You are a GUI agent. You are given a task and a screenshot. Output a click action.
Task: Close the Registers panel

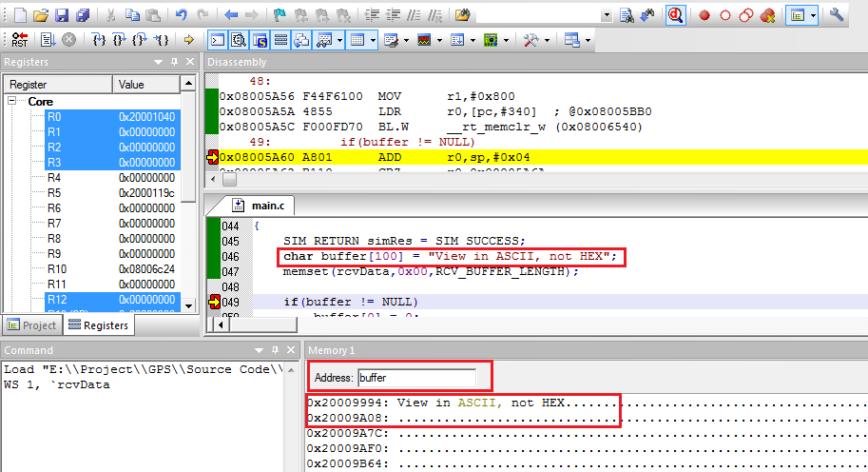coord(190,62)
